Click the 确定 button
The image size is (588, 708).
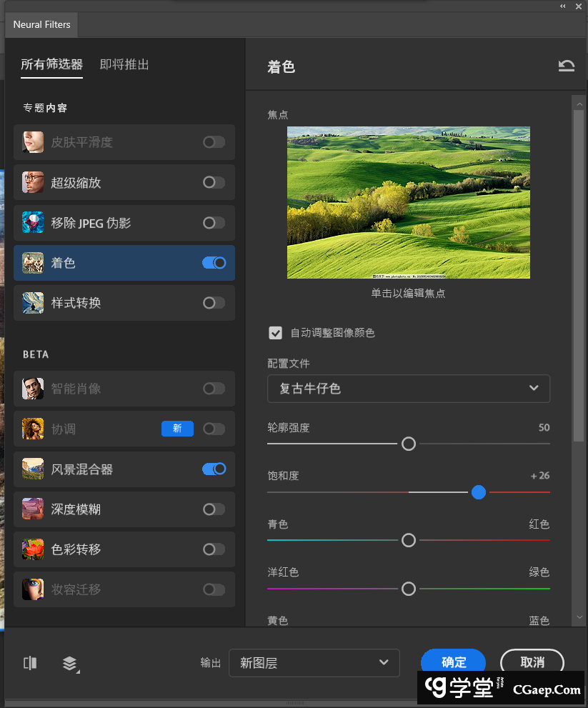click(x=453, y=662)
